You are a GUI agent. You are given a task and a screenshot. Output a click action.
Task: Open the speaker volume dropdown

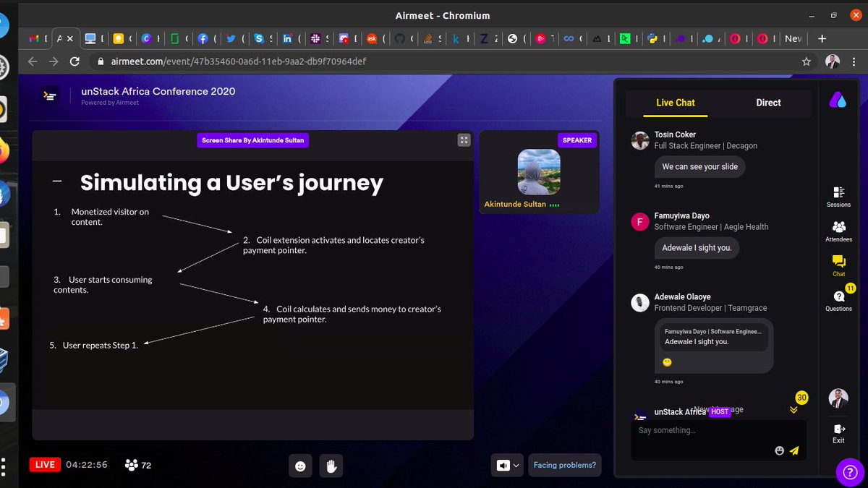(x=508, y=466)
